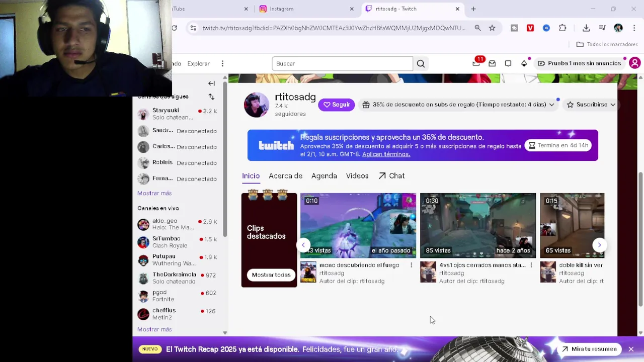This screenshot has height=362, width=644.
Task: Sort followed channels with the arrows icon
Action: [x=211, y=97]
